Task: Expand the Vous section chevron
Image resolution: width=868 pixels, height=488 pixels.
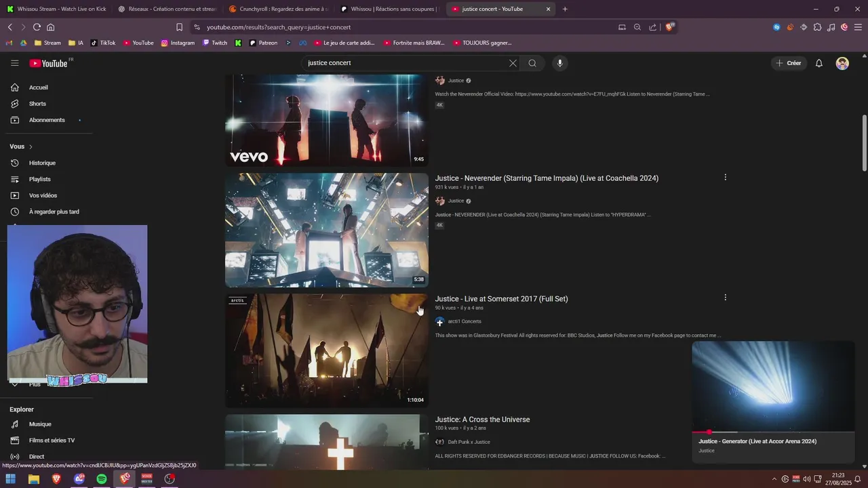Action: pyautogui.click(x=31, y=146)
